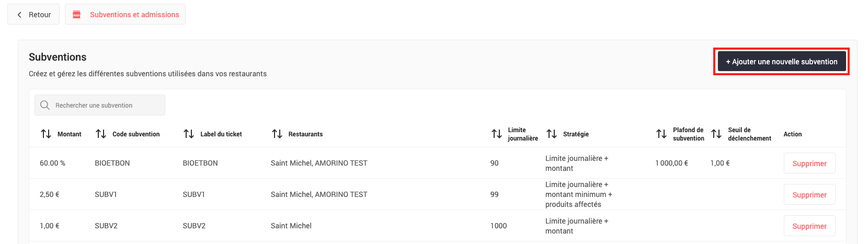Viewport: 868px width, 244px height.
Task: Open the Subventions et admissions tab
Action: pyautogui.click(x=134, y=15)
